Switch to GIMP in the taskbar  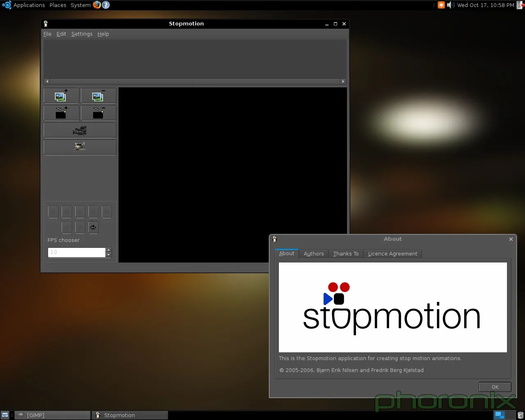coord(52,415)
